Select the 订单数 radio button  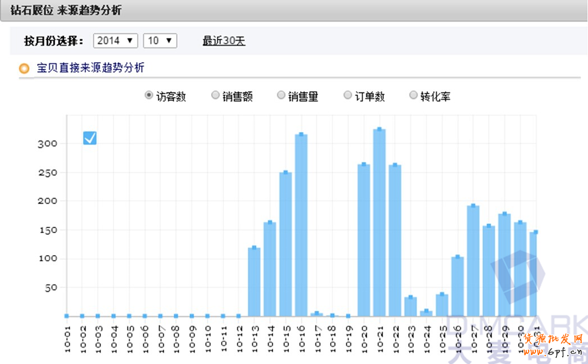pyautogui.click(x=348, y=95)
